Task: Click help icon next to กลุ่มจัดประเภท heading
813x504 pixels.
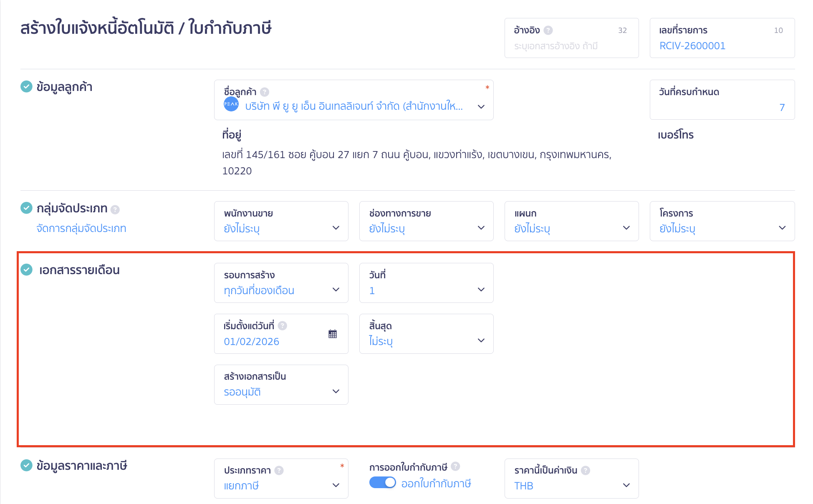Action: (116, 209)
